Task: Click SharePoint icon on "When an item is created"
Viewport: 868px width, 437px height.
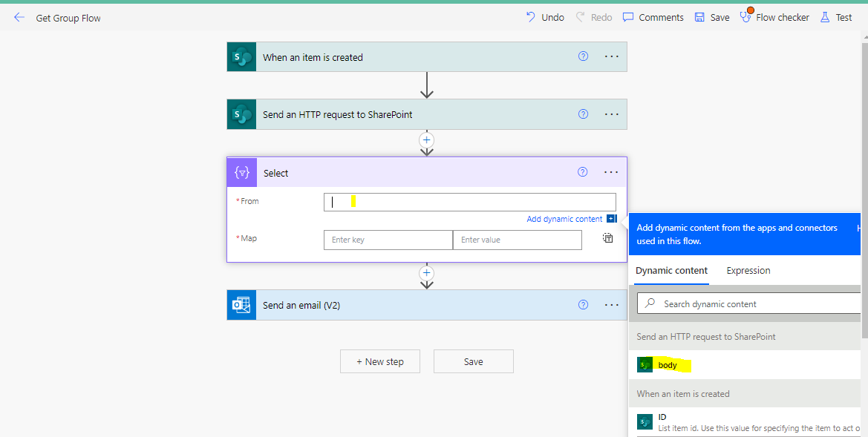Action: [241, 56]
